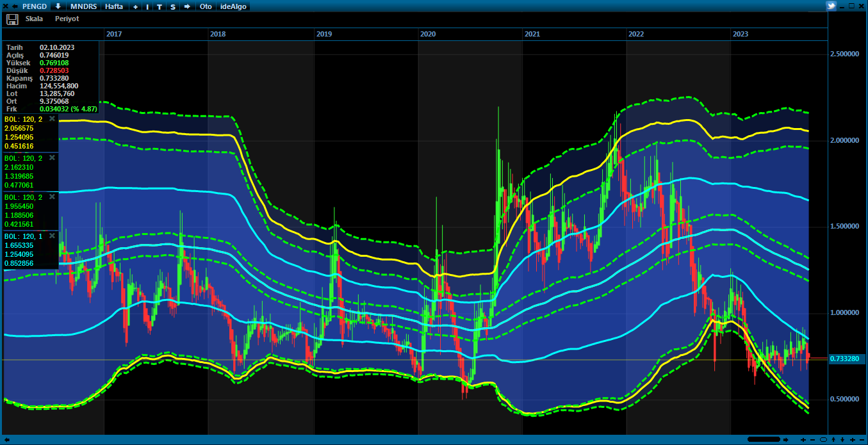Click the 2.056575 yellow band value

coord(19,128)
